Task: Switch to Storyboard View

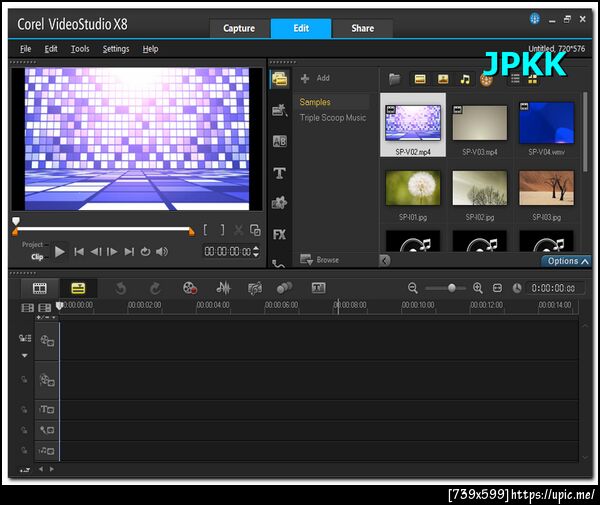Action: [40, 288]
